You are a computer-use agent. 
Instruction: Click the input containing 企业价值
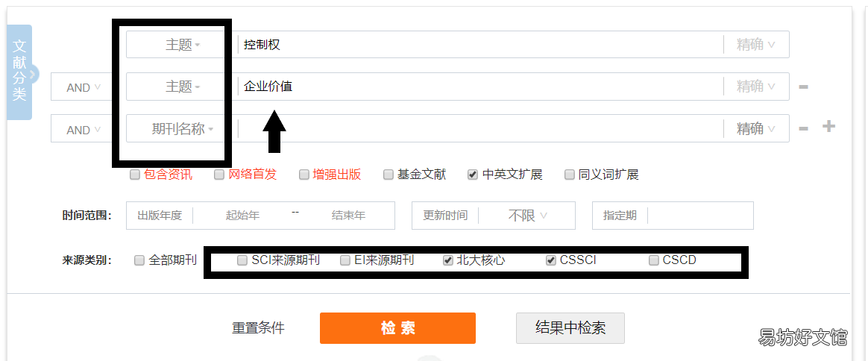point(480,87)
